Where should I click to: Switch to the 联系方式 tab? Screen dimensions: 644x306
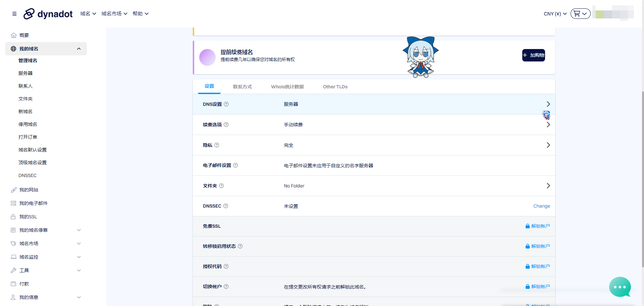point(243,86)
